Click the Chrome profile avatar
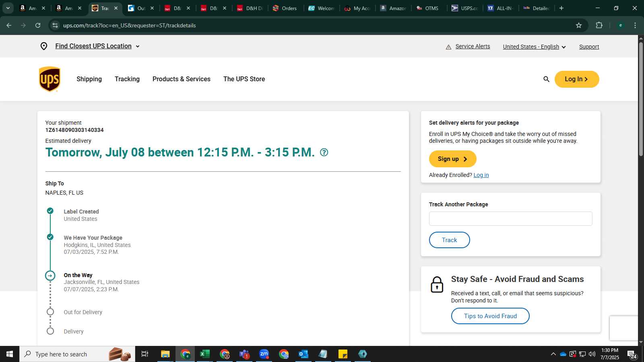Image resolution: width=644 pixels, height=362 pixels. [621, 25]
